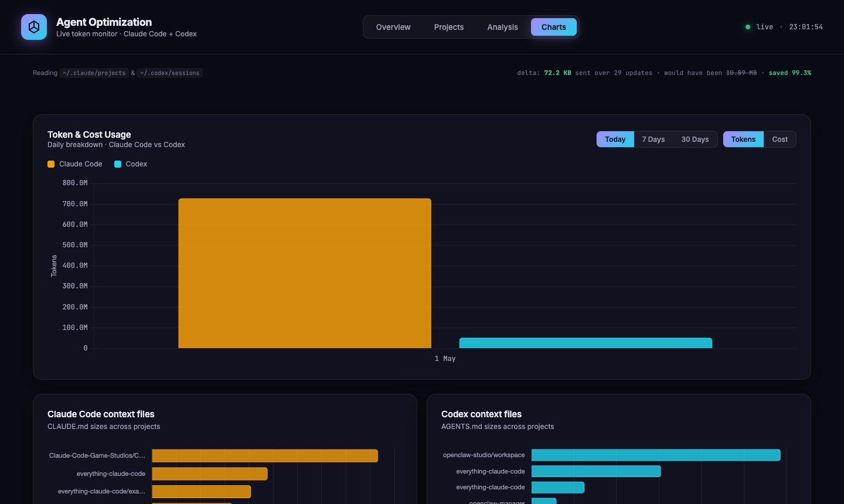Select the Charts tab
Viewport: 844px width, 504px height.
554,27
